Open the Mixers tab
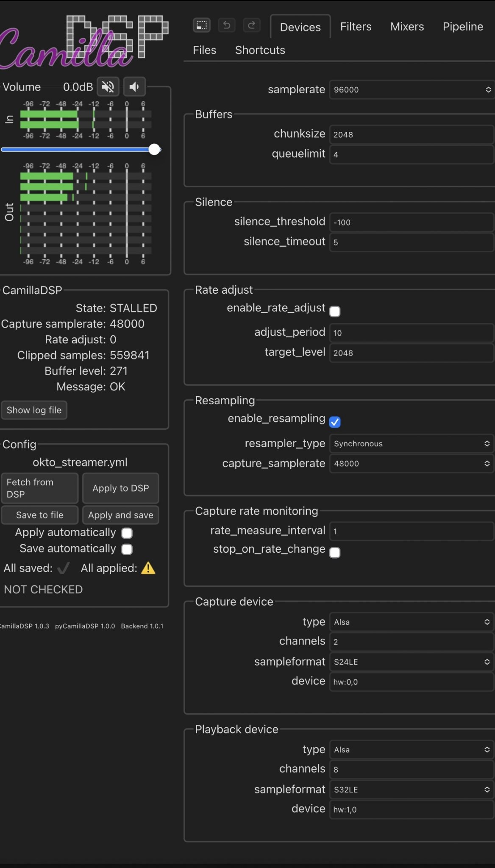Image resolution: width=495 pixels, height=868 pixels. point(407,27)
